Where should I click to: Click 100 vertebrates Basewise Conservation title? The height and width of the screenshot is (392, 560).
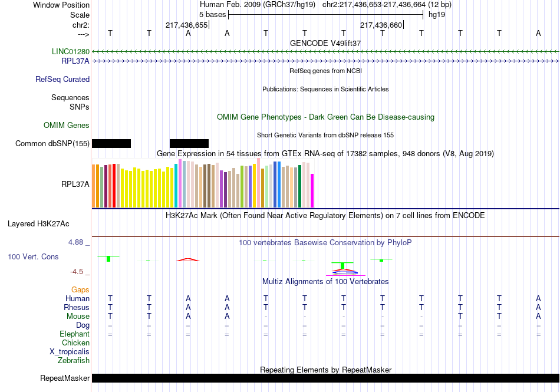pos(325,243)
